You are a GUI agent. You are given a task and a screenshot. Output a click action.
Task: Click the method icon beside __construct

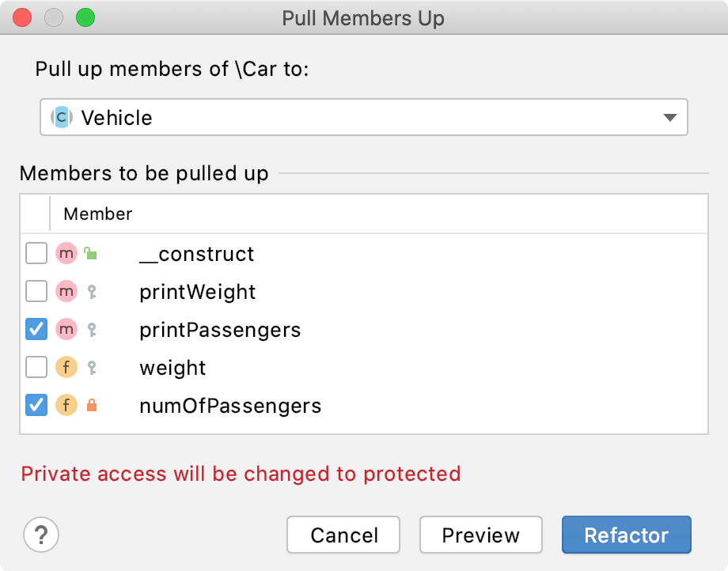click(66, 253)
